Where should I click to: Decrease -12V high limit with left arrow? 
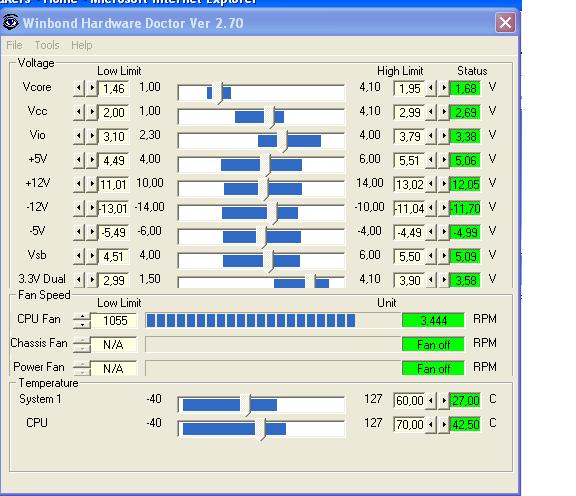pos(431,208)
